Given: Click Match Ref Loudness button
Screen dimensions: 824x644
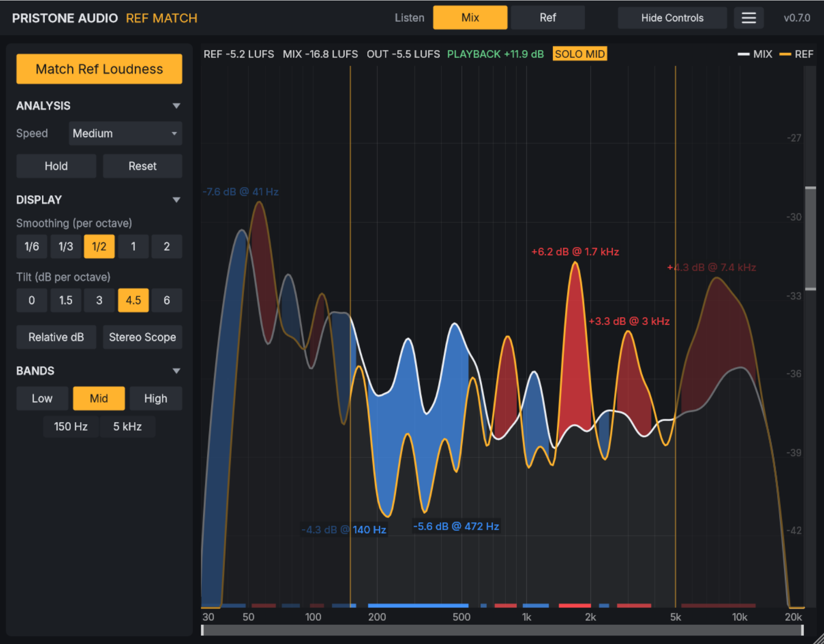Looking at the screenshot, I should coord(99,69).
